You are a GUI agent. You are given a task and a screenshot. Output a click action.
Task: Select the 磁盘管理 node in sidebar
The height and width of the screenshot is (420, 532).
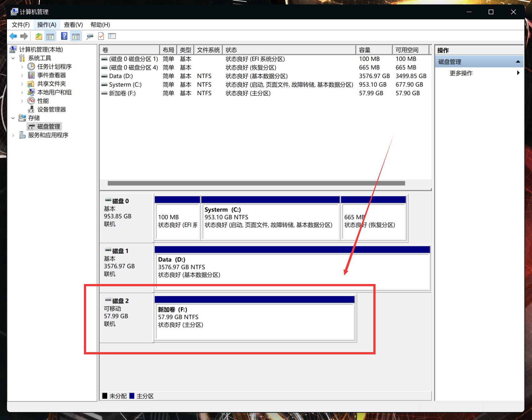click(48, 126)
